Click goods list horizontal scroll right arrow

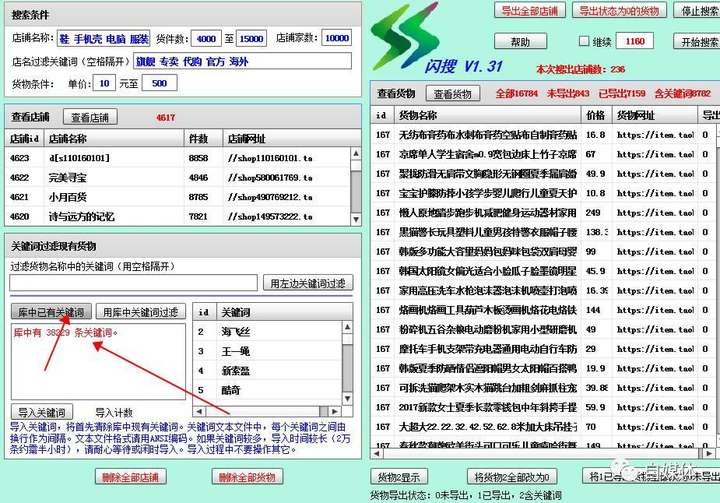click(x=709, y=453)
